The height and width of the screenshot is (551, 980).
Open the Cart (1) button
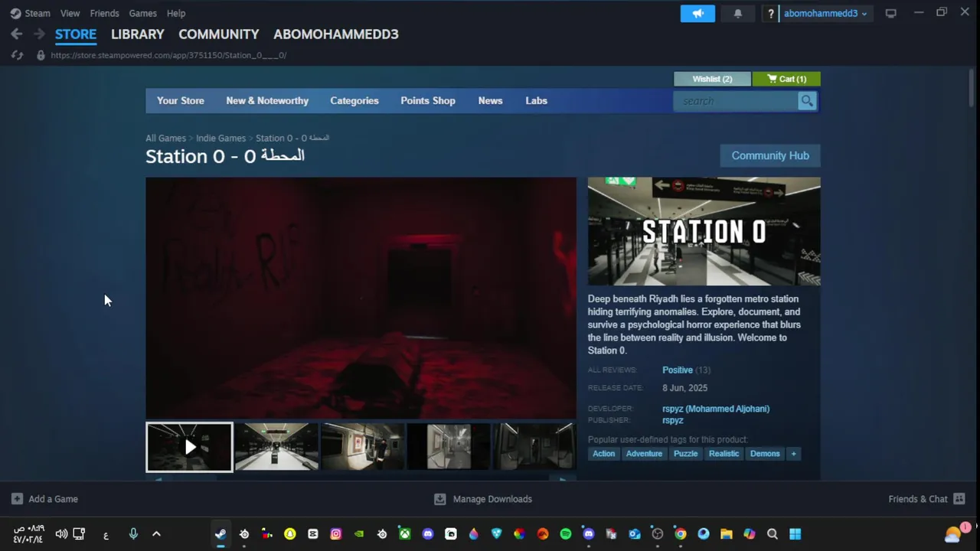click(x=787, y=79)
